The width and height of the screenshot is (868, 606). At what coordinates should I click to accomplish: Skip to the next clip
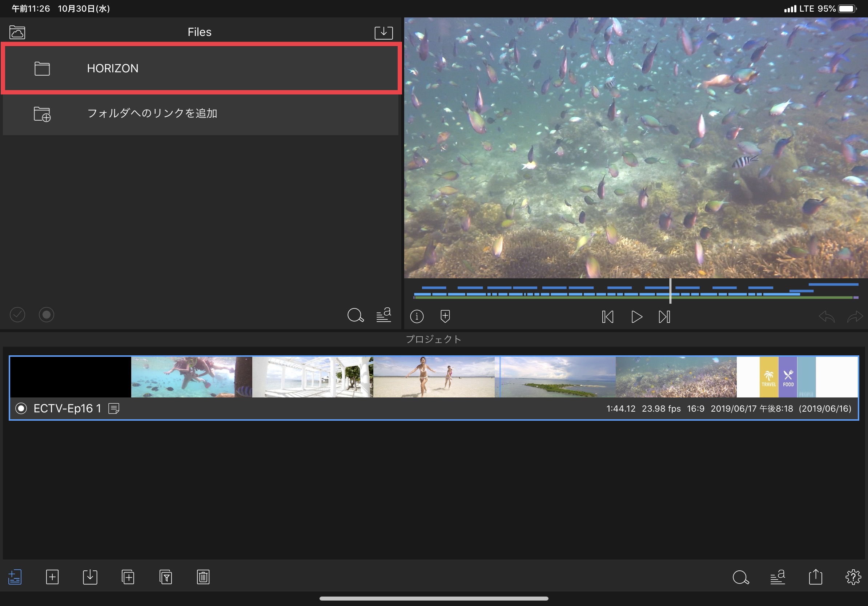click(664, 316)
